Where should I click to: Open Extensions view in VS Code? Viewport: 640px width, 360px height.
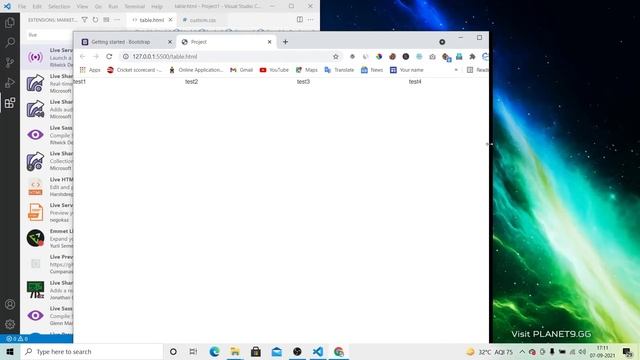10,102
